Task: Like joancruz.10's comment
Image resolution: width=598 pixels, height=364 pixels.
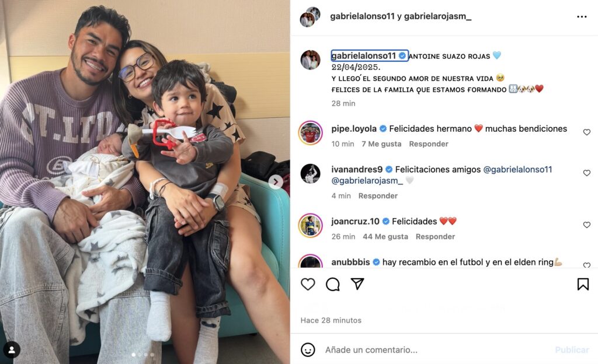Action: (x=586, y=225)
